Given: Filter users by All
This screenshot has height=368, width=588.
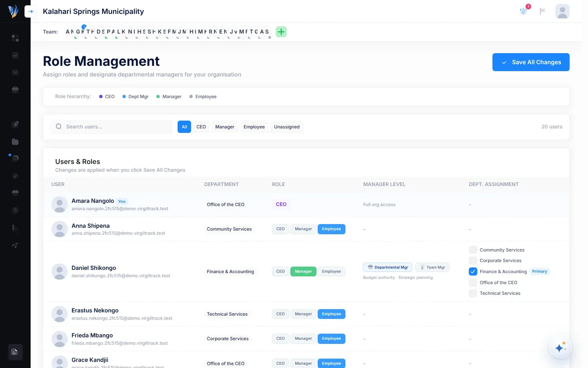Looking at the screenshot, I should pyautogui.click(x=184, y=127).
